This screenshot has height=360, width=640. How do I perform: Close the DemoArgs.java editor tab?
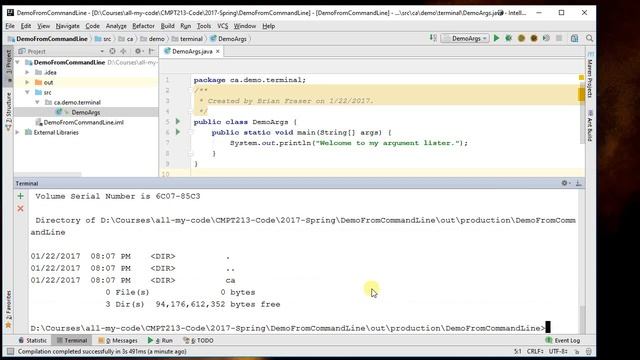point(218,51)
